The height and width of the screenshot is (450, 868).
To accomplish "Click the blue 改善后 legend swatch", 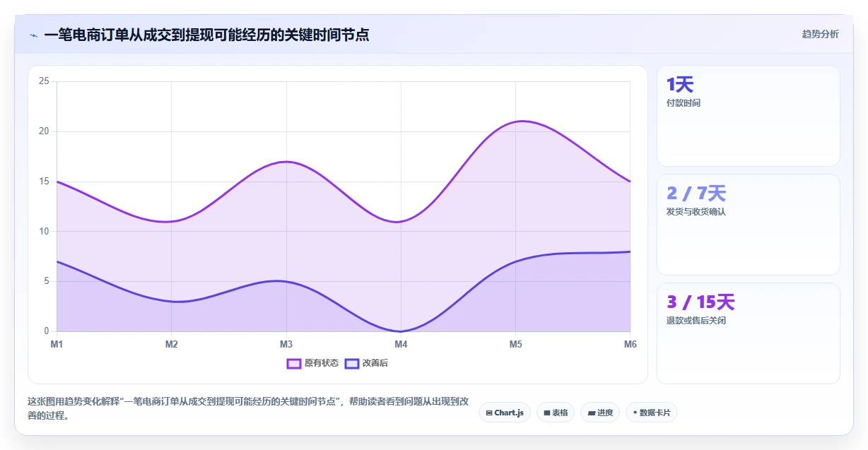I will click(352, 363).
